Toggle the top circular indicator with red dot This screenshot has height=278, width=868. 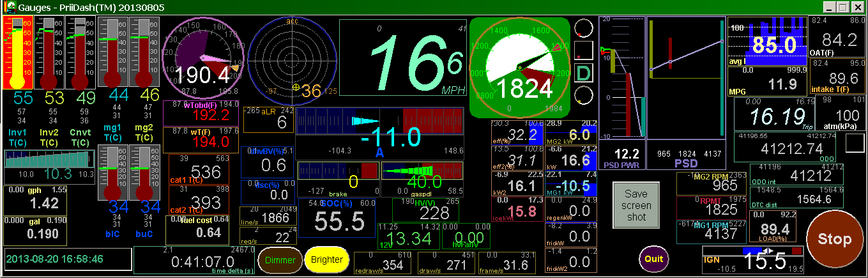tap(582, 28)
